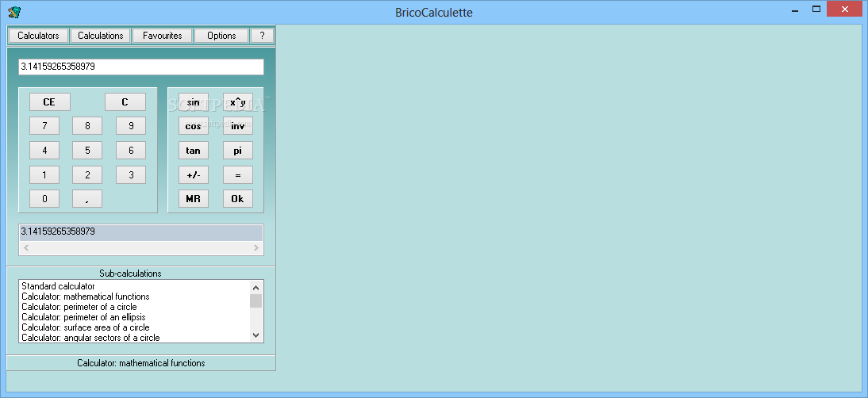
Task: Click digit 9 on keypad
Action: pos(131,126)
